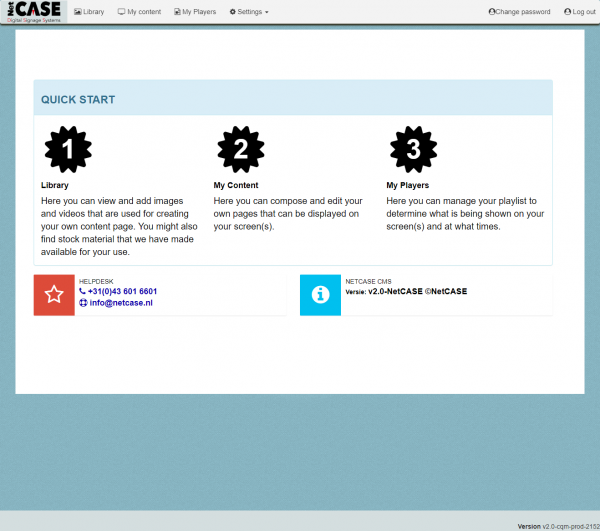Click the picture icon beside Library in navbar
Image resolution: width=600 pixels, height=531 pixels.
[x=78, y=12]
